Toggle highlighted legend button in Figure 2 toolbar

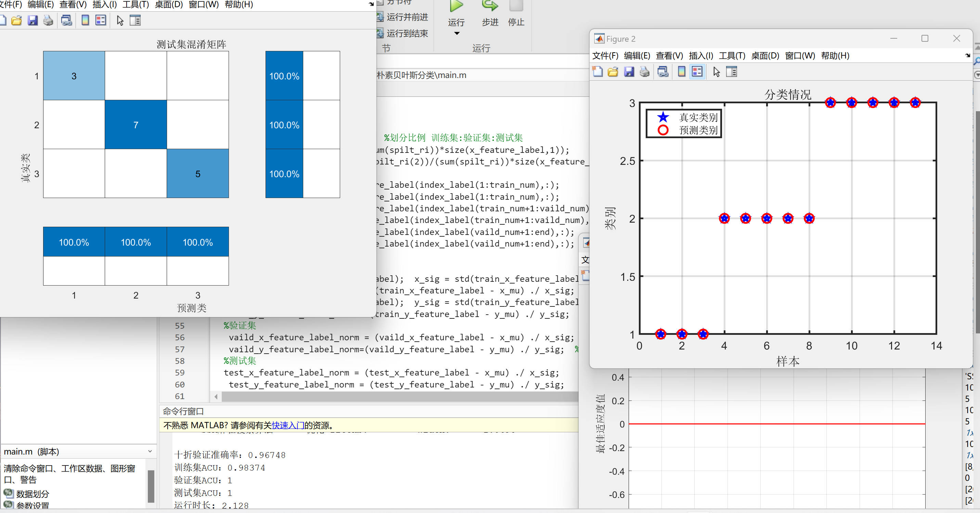697,71
